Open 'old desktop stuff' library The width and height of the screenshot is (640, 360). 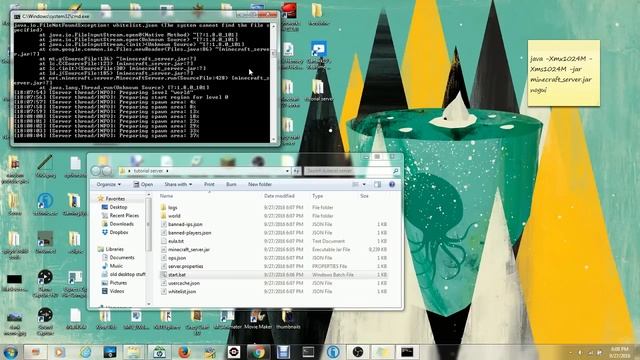coord(127,274)
